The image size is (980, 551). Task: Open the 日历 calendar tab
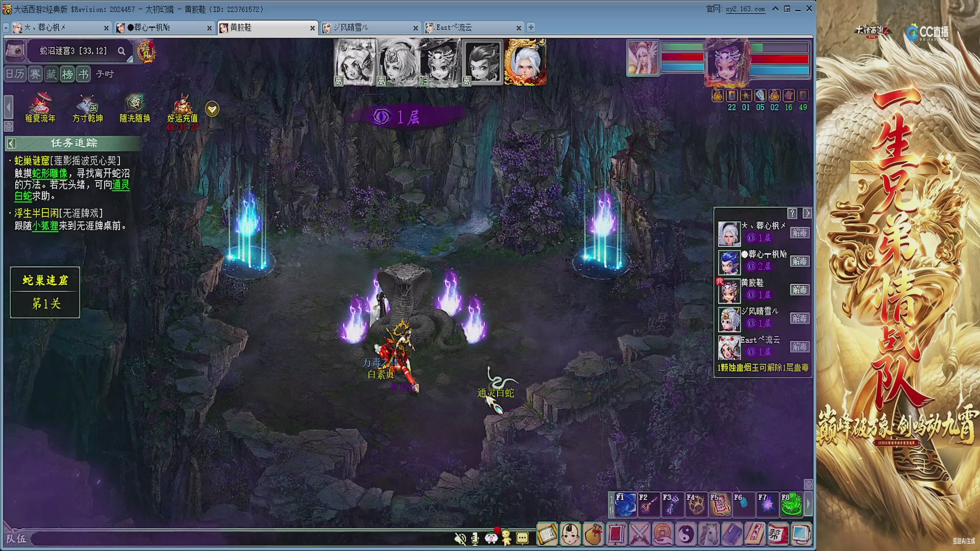click(15, 74)
